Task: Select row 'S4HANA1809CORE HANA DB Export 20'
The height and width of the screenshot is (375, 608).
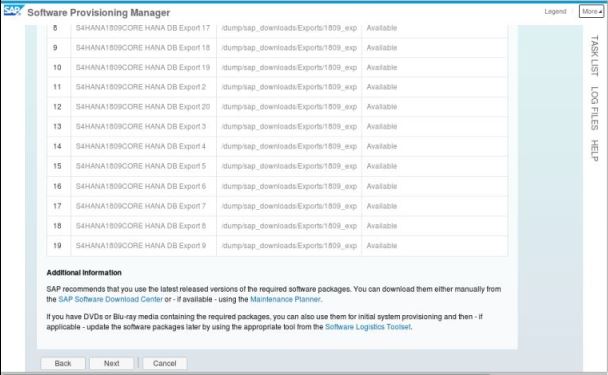Action: [277, 107]
